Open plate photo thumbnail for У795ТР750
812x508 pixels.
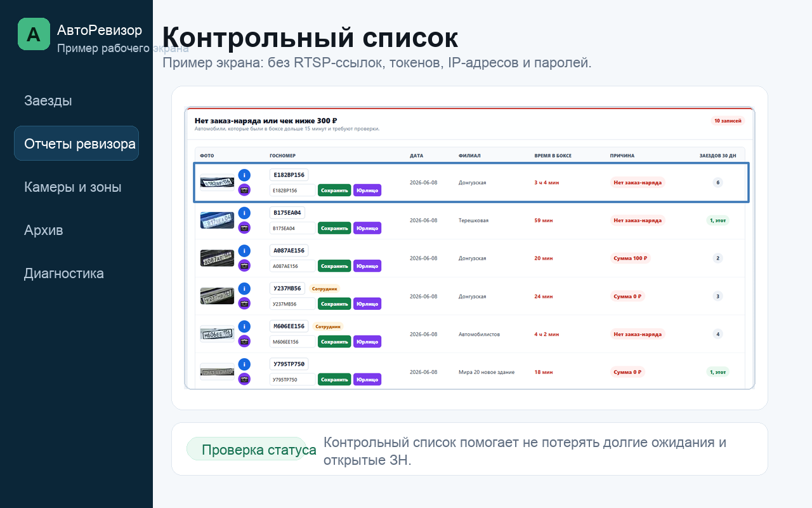(217, 371)
